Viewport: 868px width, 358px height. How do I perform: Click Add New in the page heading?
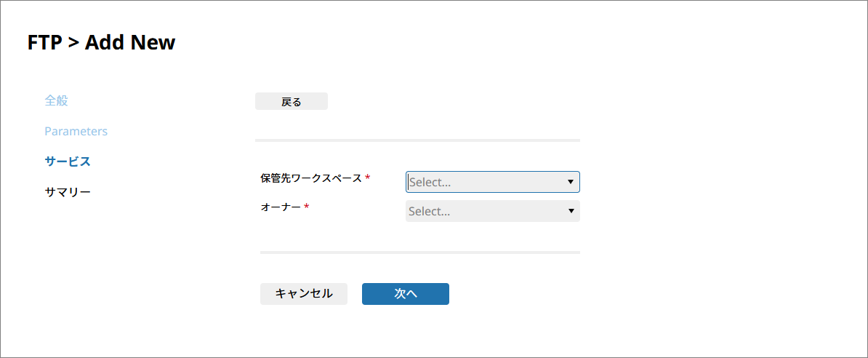pos(130,42)
